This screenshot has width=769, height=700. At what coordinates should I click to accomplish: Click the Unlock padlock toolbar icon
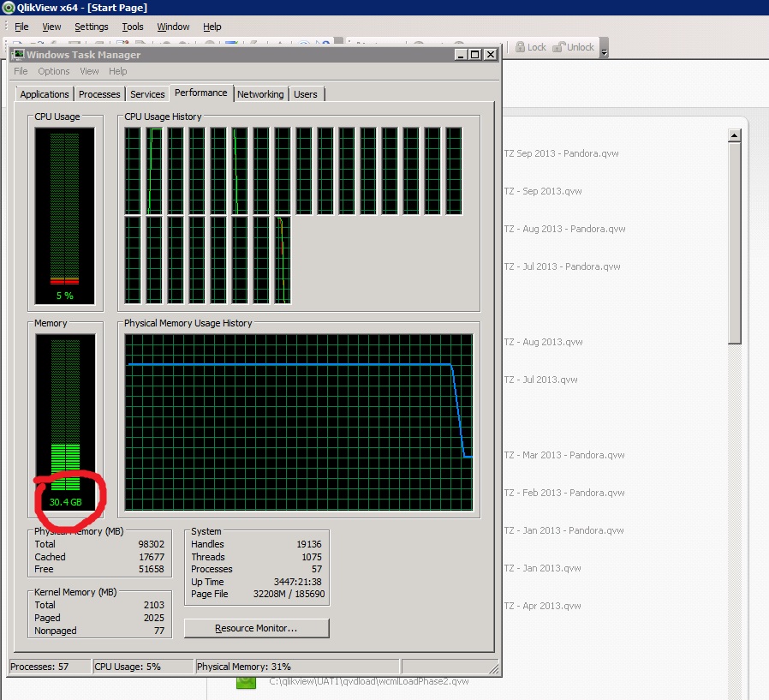[560, 47]
